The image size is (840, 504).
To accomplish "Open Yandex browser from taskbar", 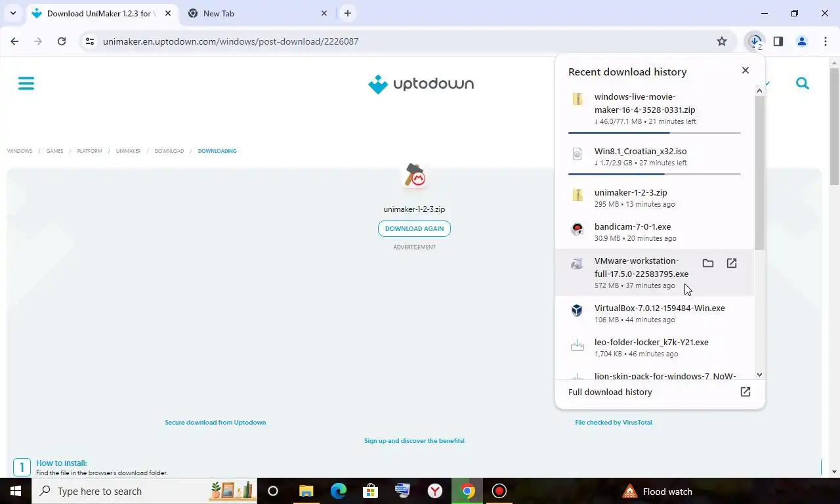I will click(x=435, y=491).
